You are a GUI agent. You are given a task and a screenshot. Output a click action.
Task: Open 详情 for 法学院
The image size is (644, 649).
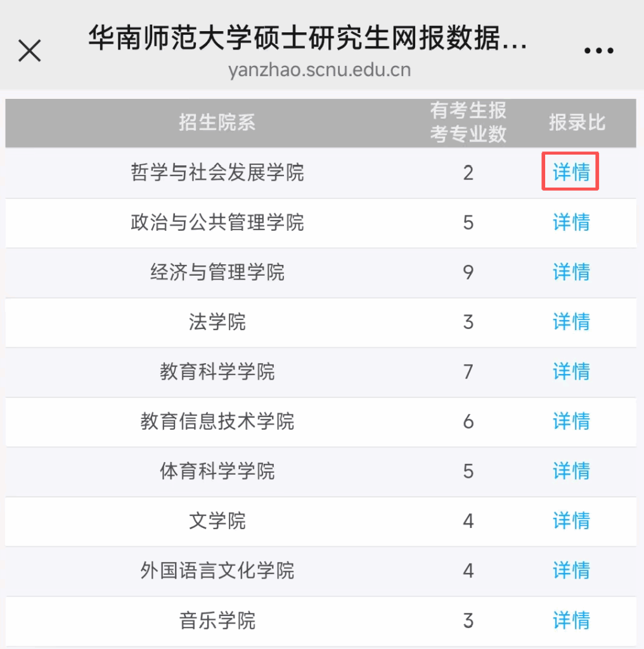pyautogui.click(x=571, y=321)
